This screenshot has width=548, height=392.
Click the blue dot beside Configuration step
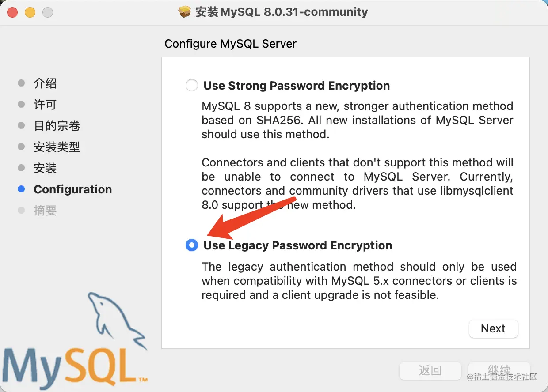point(21,189)
